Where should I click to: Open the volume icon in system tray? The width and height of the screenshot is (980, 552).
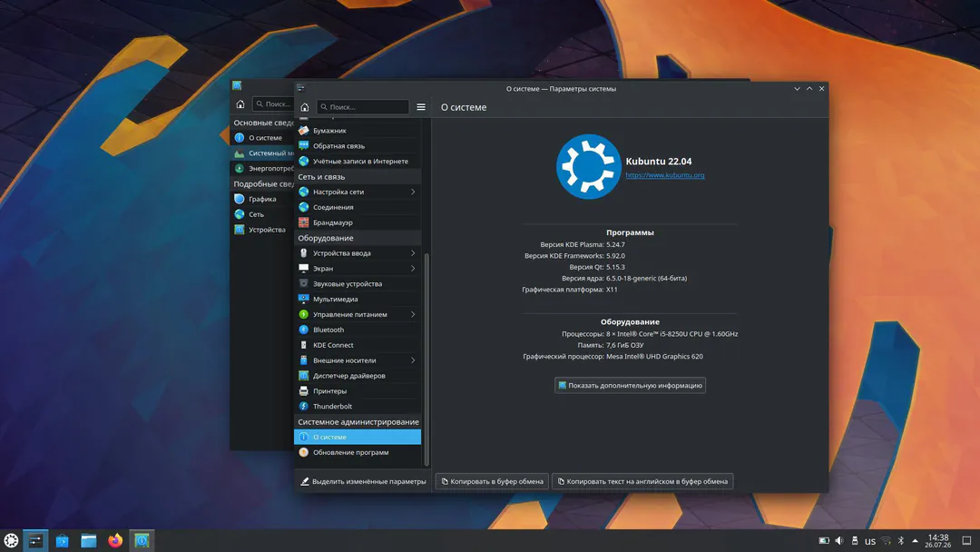[839, 541]
